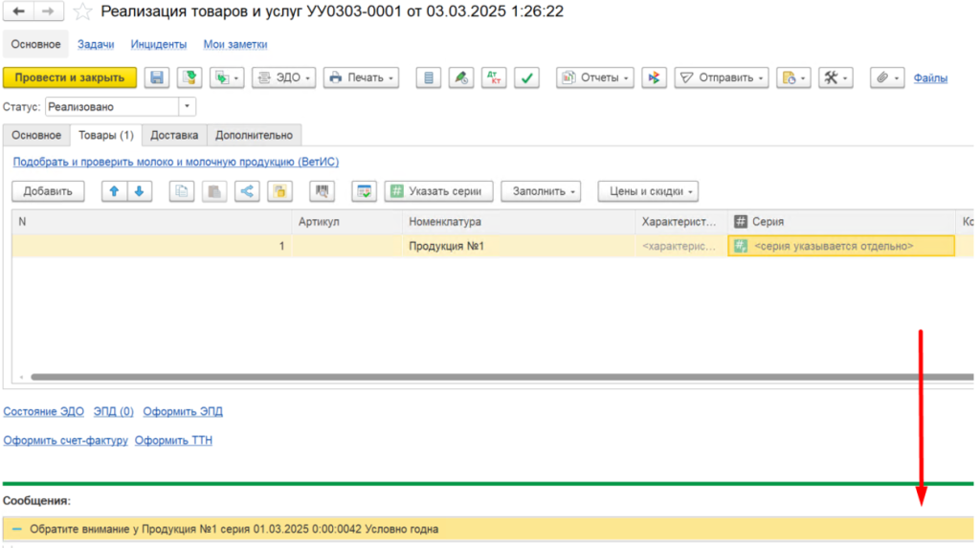This screenshot has width=980, height=548.
Task: Click the series cell 'серия указывается отдельно'
Action: (x=841, y=246)
